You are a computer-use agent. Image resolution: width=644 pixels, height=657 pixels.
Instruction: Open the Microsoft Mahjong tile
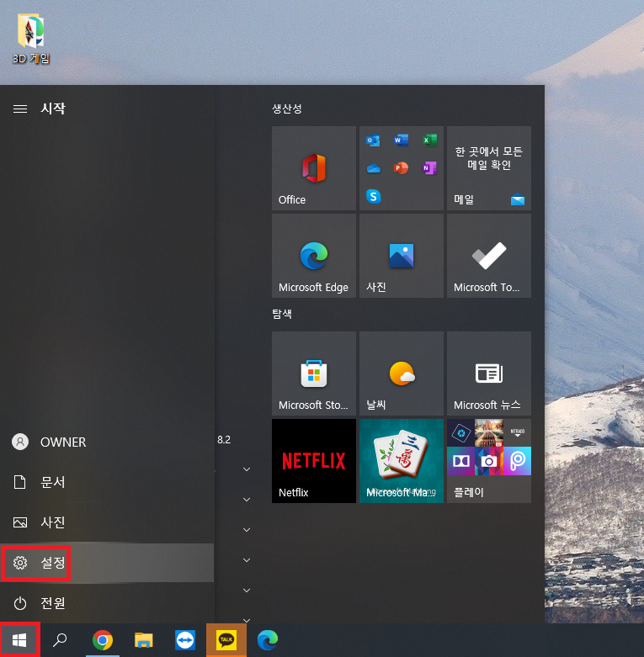(402, 461)
